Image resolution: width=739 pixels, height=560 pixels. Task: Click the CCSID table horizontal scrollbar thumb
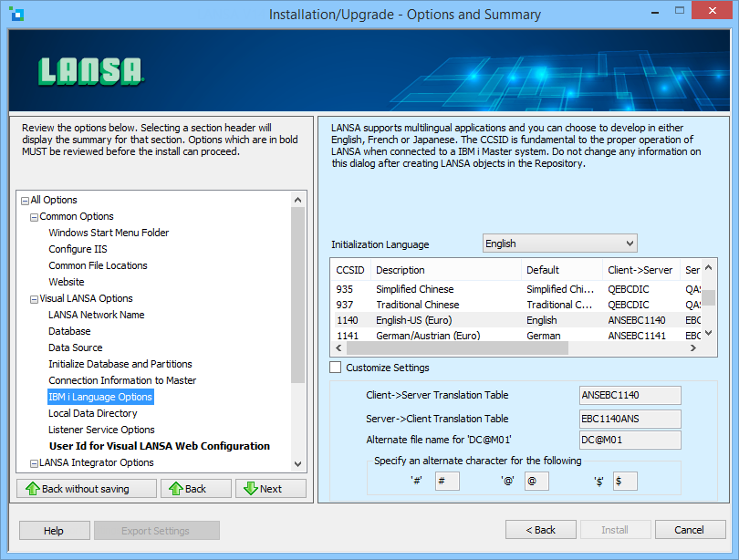pos(458,348)
